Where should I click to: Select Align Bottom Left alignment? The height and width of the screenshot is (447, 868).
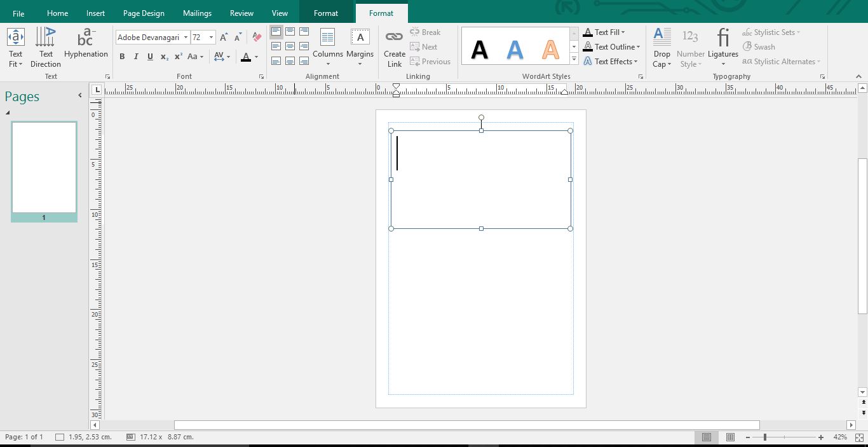[x=276, y=61]
